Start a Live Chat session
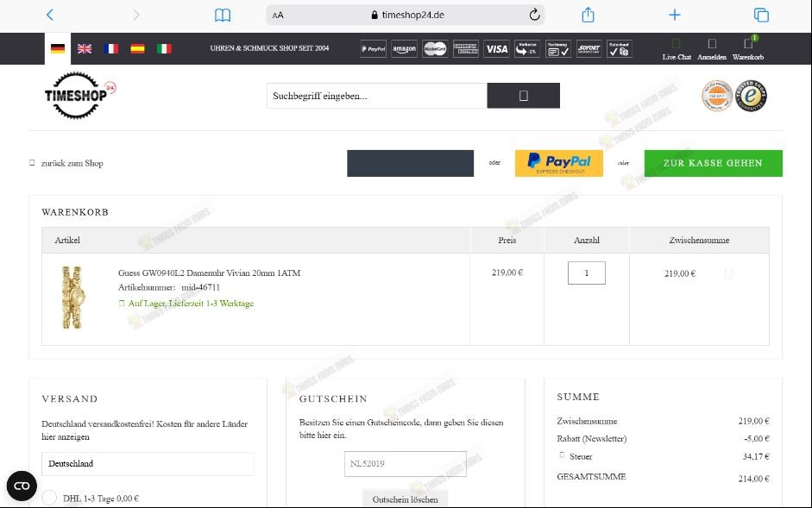This screenshot has width=812, height=508. pyautogui.click(x=676, y=47)
